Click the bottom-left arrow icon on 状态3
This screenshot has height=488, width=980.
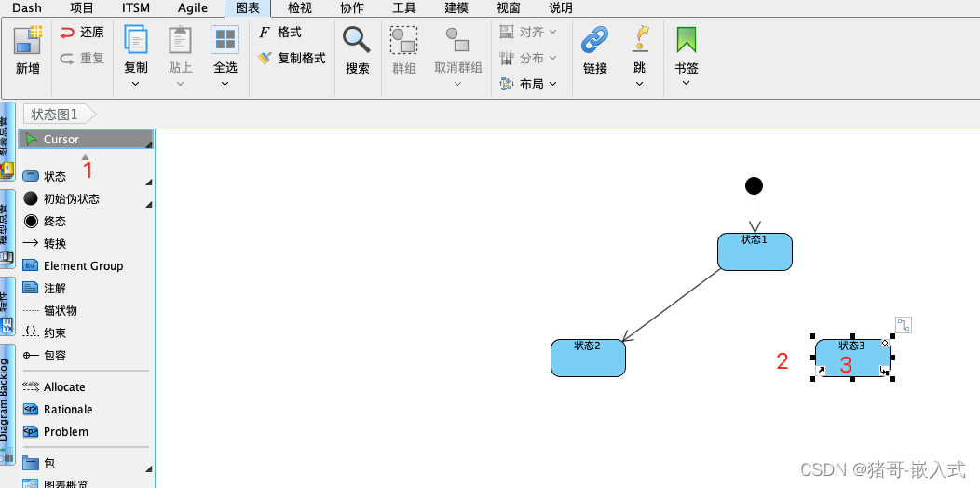pos(822,372)
